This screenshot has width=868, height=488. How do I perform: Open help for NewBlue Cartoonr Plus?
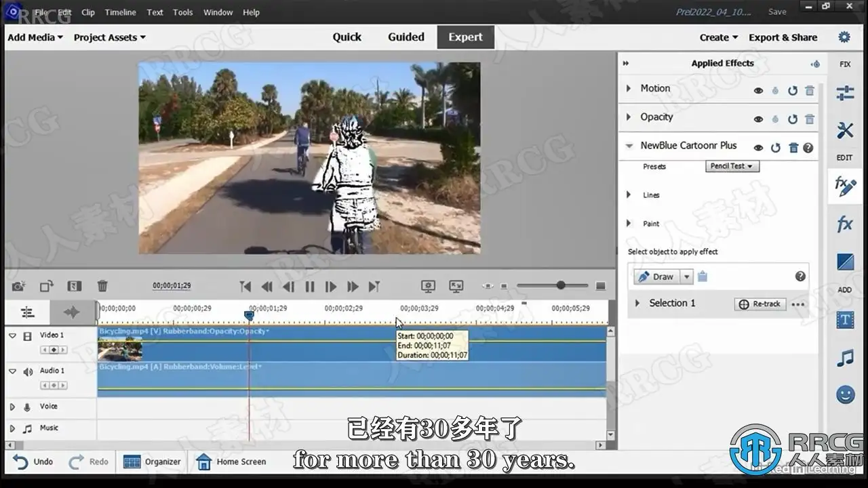[x=808, y=148]
